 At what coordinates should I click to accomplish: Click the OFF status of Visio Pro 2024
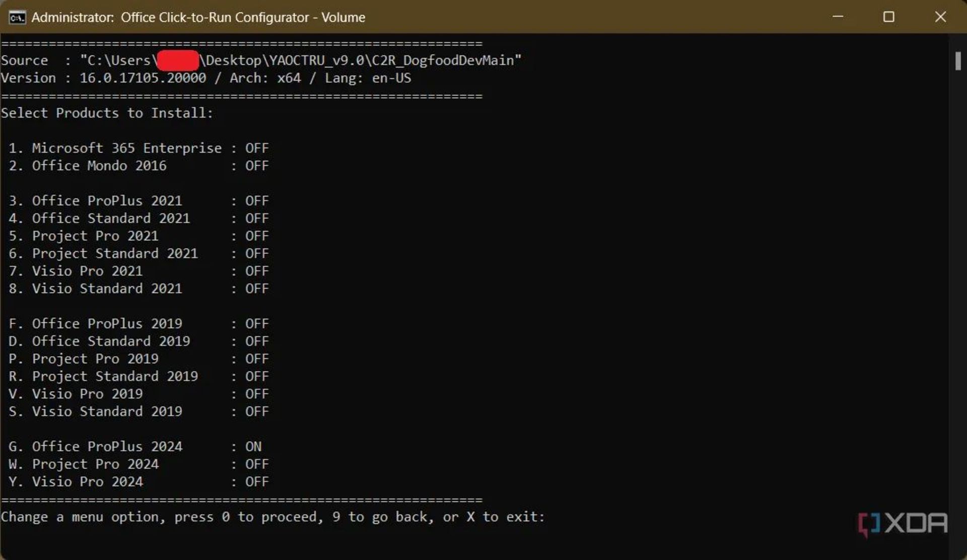(x=256, y=482)
